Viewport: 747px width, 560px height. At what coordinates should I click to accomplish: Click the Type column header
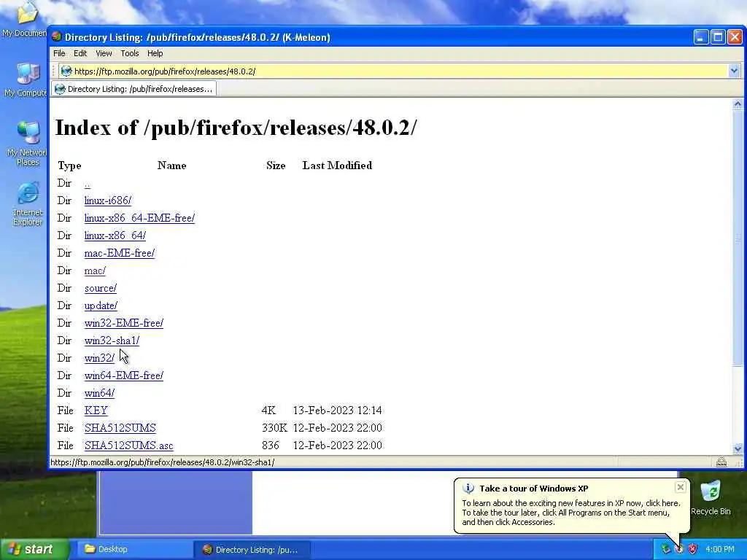pyautogui.click(x=69, y=166)
